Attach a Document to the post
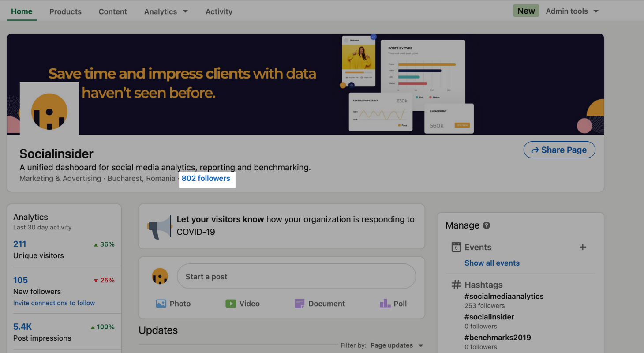The image size is (644, 353). click(320, 304)
